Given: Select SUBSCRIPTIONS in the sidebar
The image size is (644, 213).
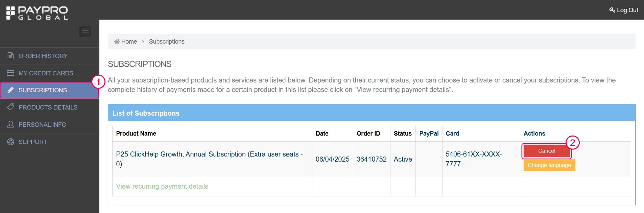Looking at the screenshot, I should 50,90.
